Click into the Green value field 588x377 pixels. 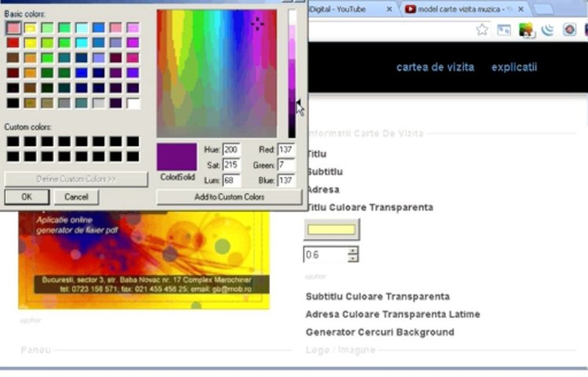click(286, 165)
